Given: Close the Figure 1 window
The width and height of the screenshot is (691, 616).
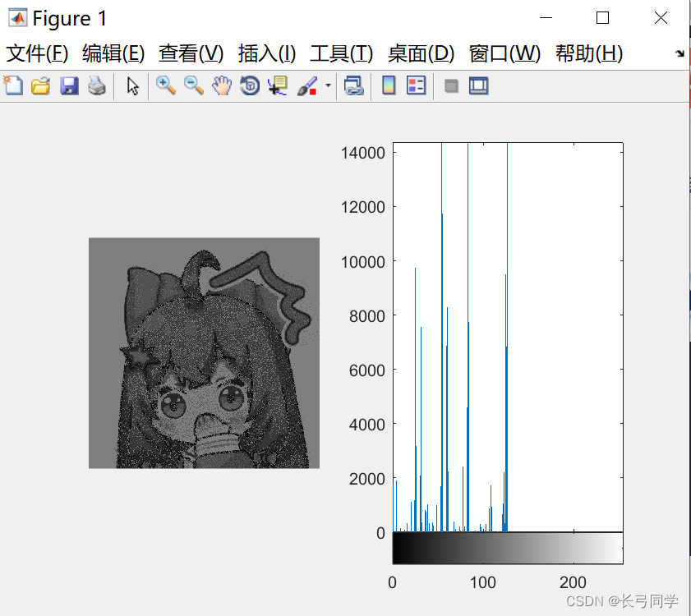Looking at the screenshot, I should click(x=661, y=18).
